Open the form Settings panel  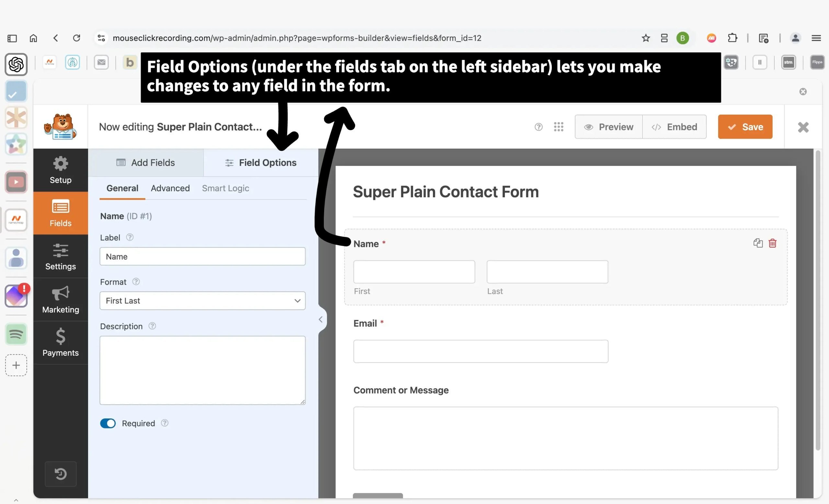(61, 257)
